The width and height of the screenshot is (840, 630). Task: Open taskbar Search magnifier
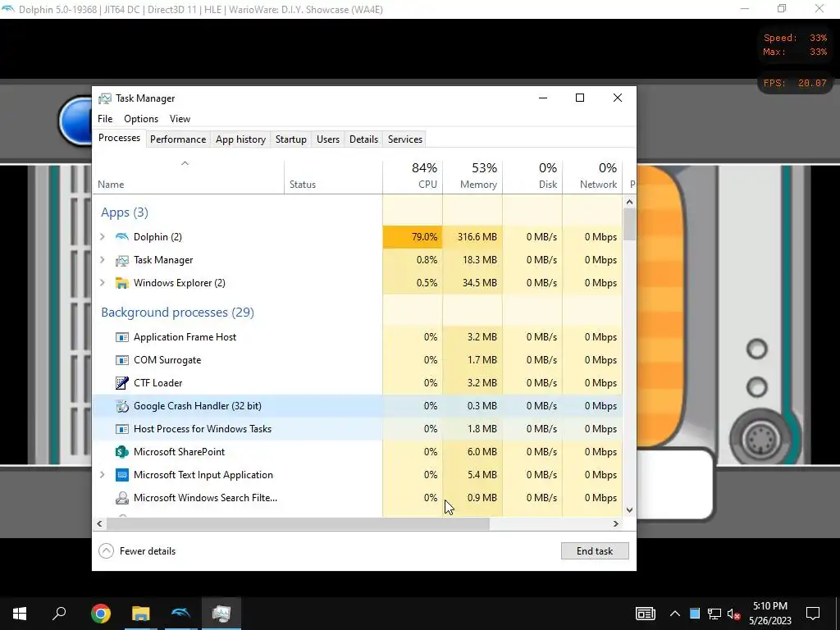pos(59,614)
